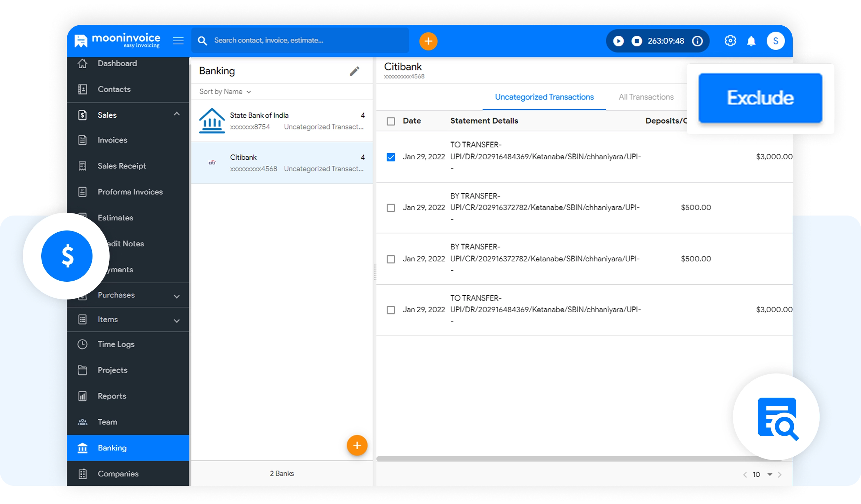
Task: Click the hamburger menu icon
Action: pos(178,41)
